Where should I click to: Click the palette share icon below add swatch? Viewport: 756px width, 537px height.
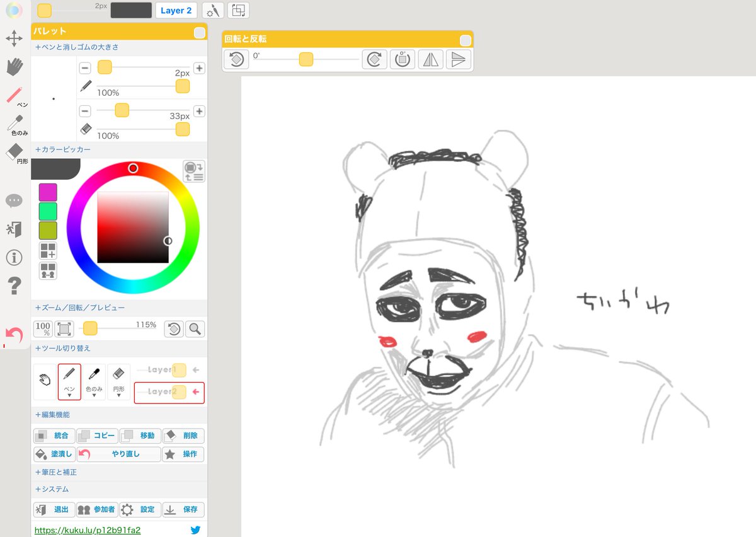(48, 271)
